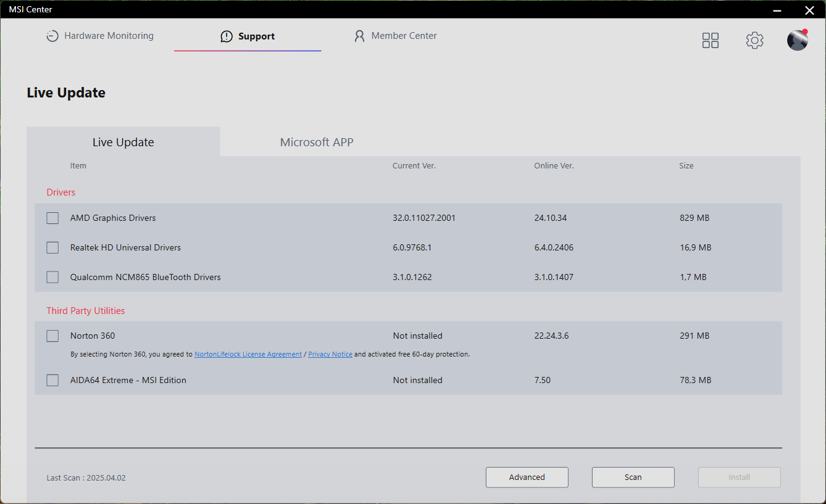The image size is (826, 504).
Task: Switch to the Microsoft APP tab
Action: pyautogui.click(x=317, y=143)
